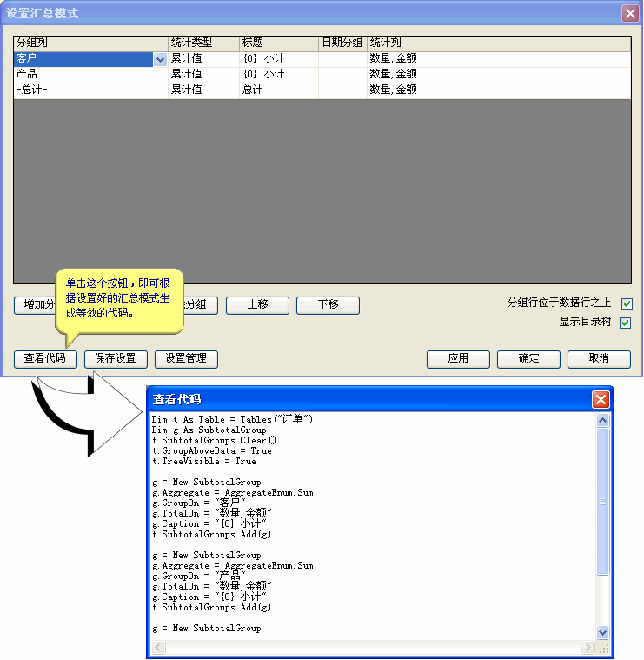Toggle 分组行位于数据行之上 checkbox
Image resolution: width=644 pixels, height=660 pixels.
[626, 304]
